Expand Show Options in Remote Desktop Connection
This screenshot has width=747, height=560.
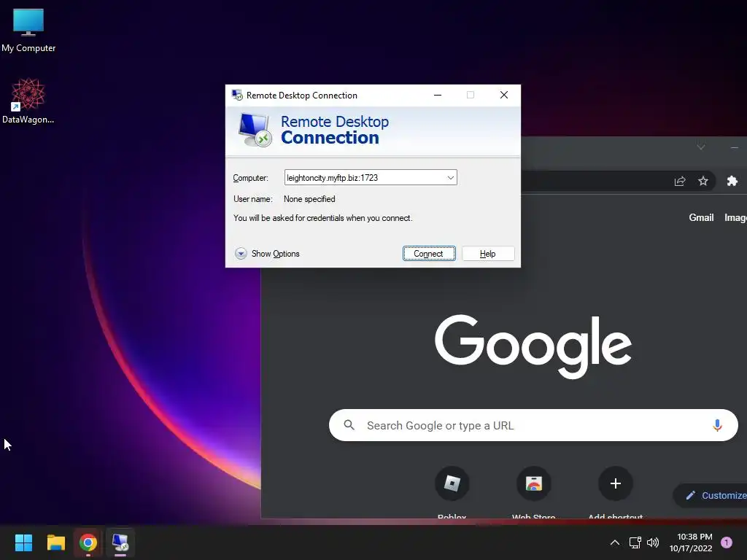(x=267, y=253)
